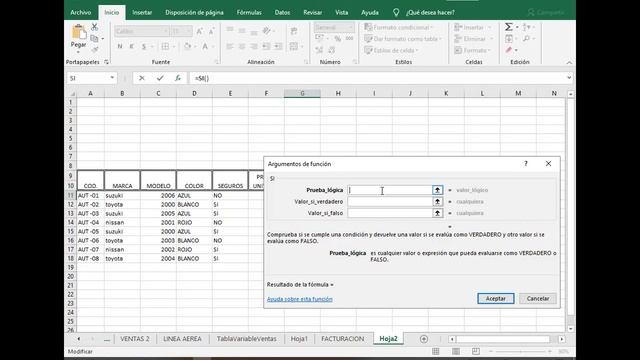This screenshot has width=640, height=360.
Task: Click the Merge and center icon
Action: tap(294, 46)
